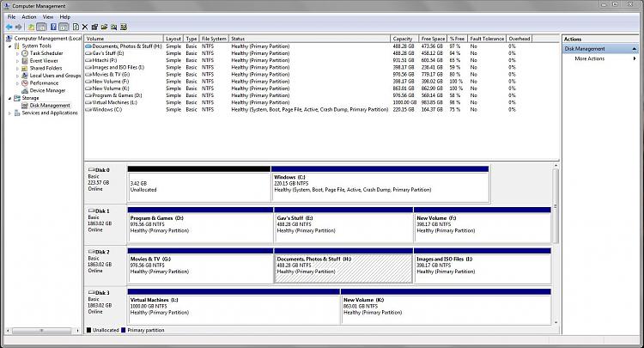Image resolution: width=644 pixels, height=348 pixels.
Task: Expand the Task Scheduler node
Action: (17, 53)
